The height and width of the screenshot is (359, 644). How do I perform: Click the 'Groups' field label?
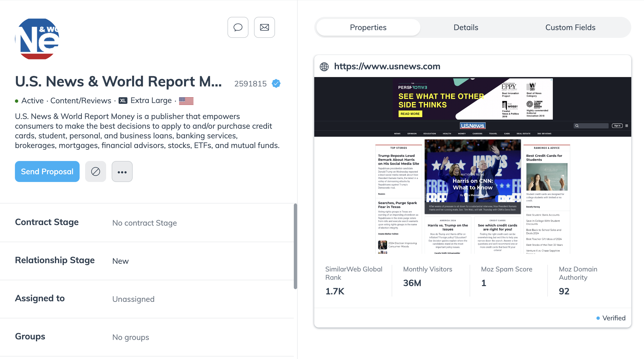[30, 337]
